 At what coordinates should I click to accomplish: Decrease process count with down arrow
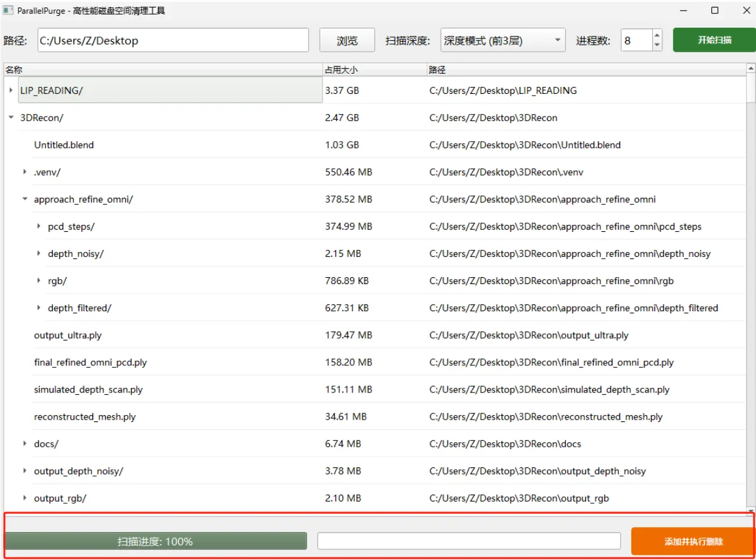[x=657, y=46]
